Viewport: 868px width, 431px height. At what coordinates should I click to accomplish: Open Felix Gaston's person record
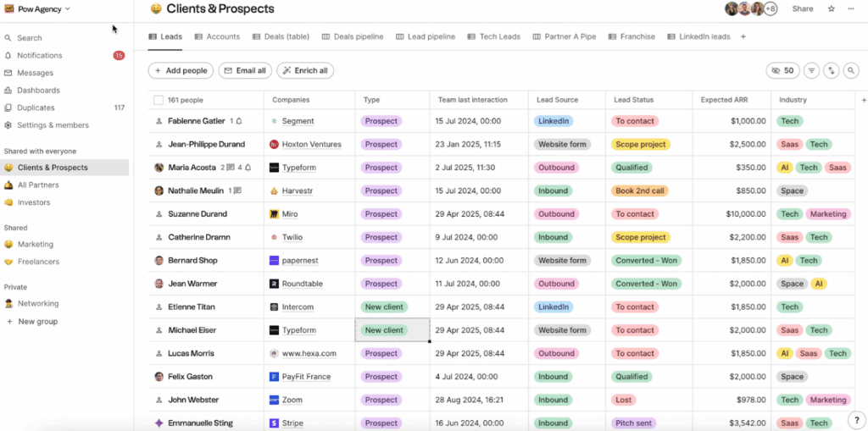(192, 377)
